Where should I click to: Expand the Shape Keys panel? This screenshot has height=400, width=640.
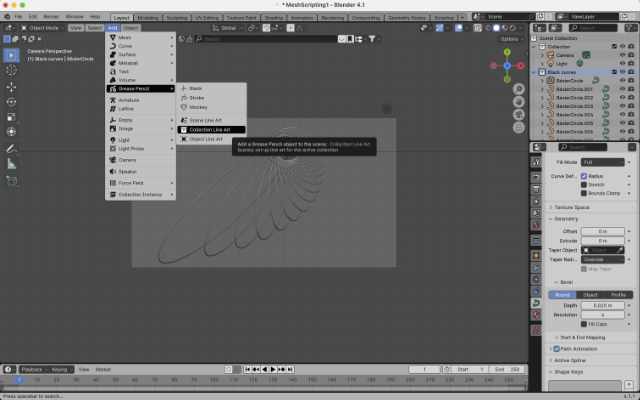(x=568, y=372)
